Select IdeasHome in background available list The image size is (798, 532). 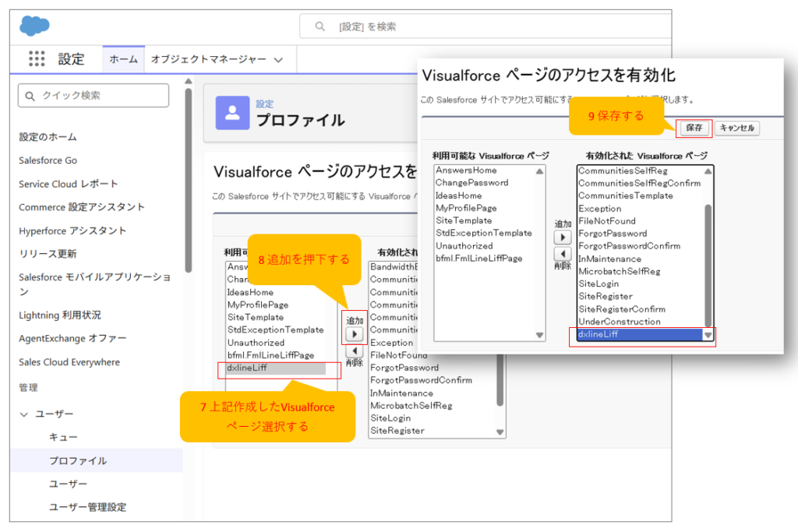(250, 292)
